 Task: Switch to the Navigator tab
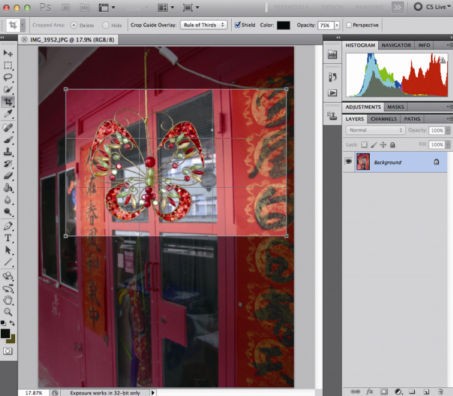pos(396,45)
